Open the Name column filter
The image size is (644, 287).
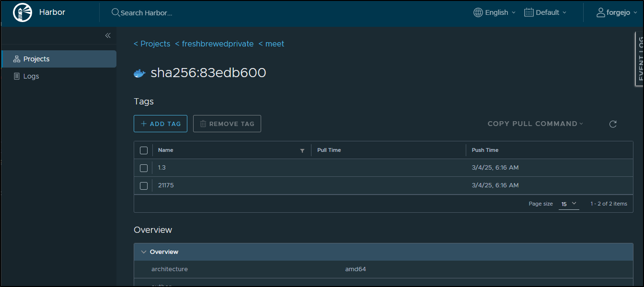tap(302, 150)
